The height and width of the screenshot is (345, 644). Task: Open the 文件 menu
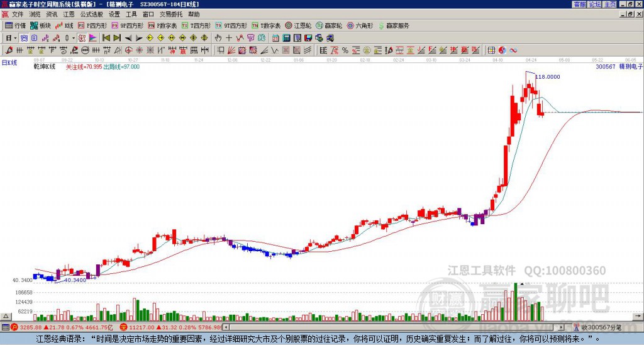(x=18, y=14)
